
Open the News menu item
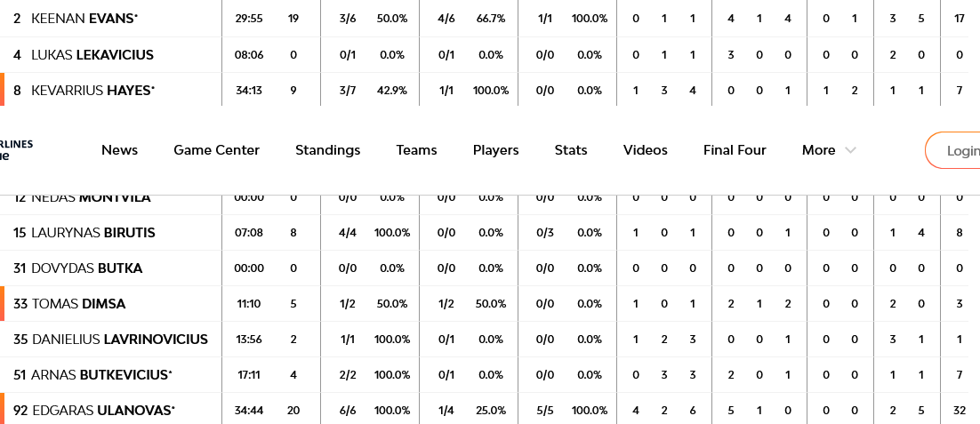[x=119, y=150]
